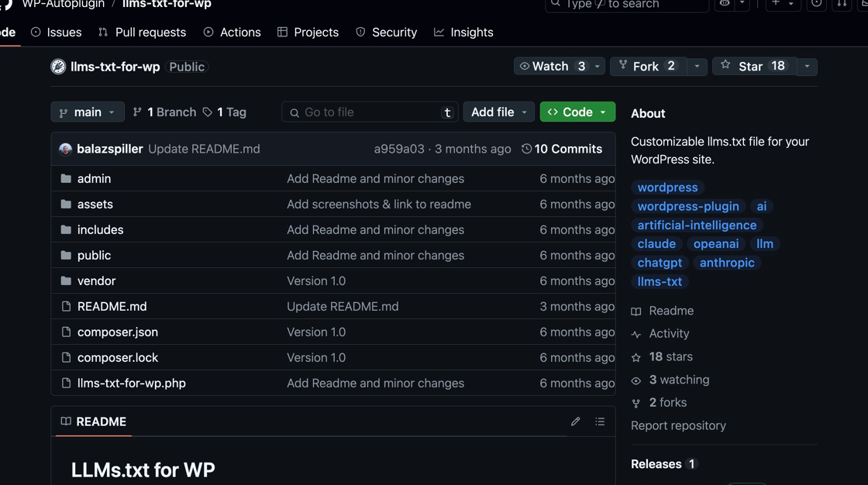
Task: Open the ai topic tag
Action: (x=762, y=206)
